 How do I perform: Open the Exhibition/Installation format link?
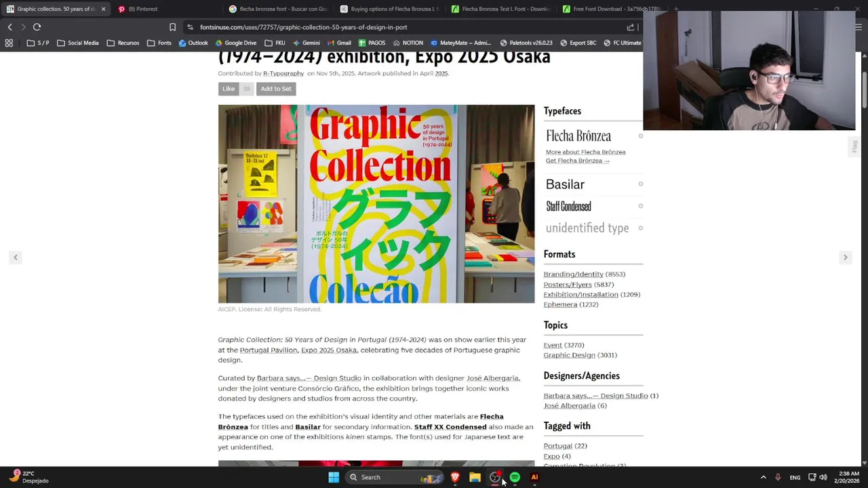pyautogui.click(x=581, y=295)
